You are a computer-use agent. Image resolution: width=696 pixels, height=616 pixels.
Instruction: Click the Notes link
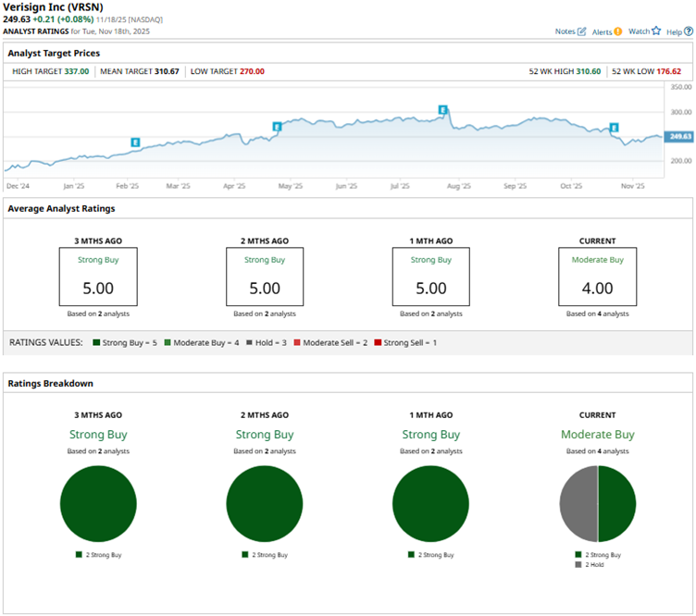(x=565, y=31)
